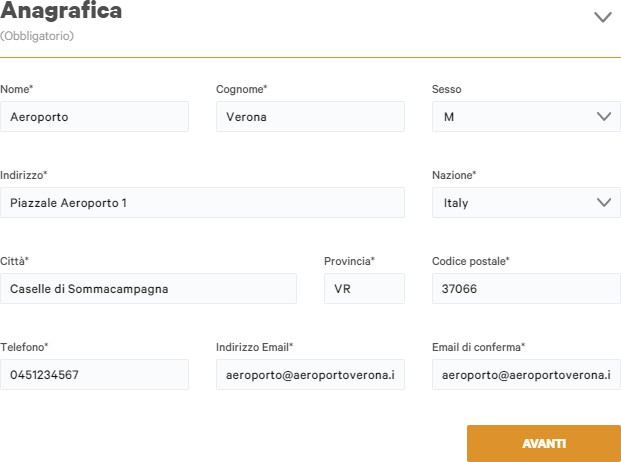Select the Sesso combo box showing M

pos(526,116)
